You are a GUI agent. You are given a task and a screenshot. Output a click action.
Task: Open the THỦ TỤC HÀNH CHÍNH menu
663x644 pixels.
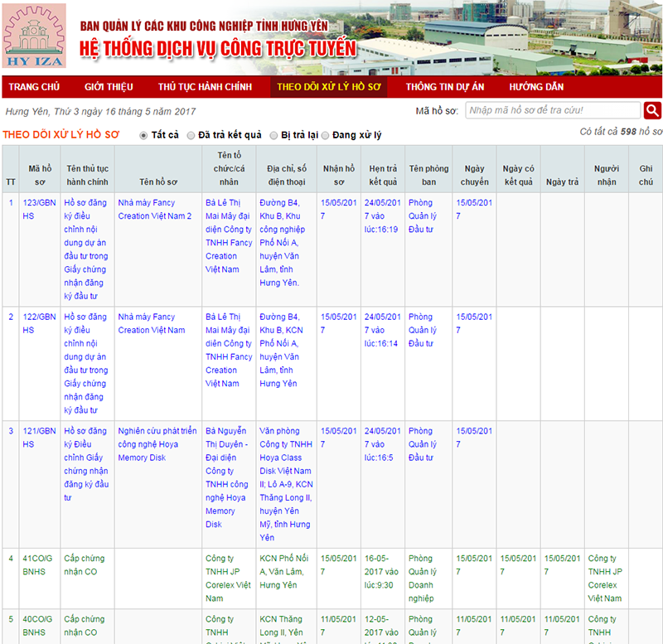point(205,87)
